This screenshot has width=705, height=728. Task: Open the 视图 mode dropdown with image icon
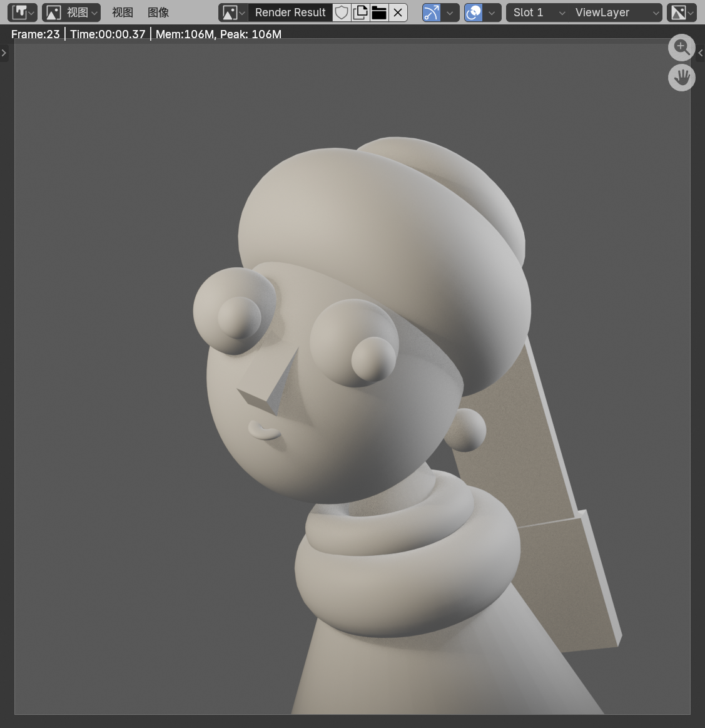pos(71,13)
